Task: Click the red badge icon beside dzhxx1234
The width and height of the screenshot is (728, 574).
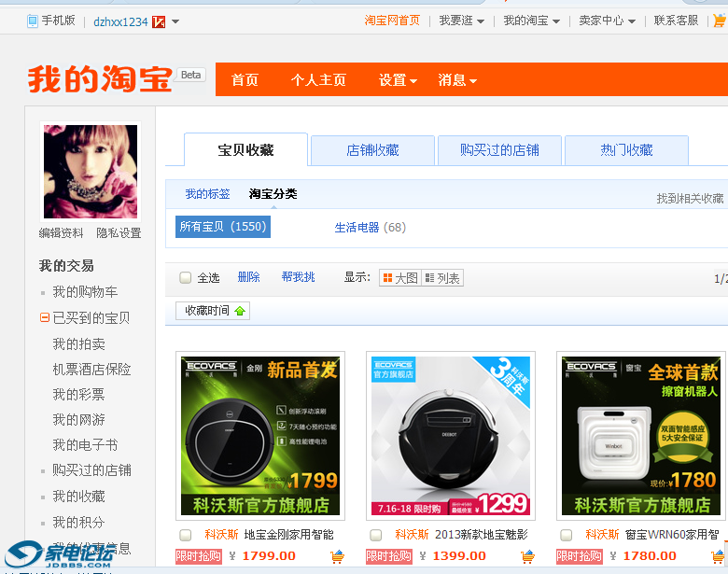Action: (159, 21)
